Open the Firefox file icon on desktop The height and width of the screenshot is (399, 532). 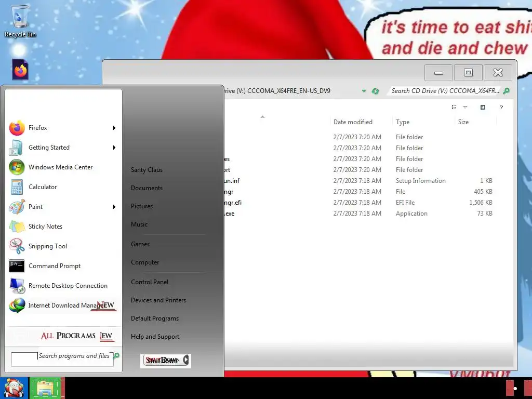pyautogui.click(x=20, y=70)
